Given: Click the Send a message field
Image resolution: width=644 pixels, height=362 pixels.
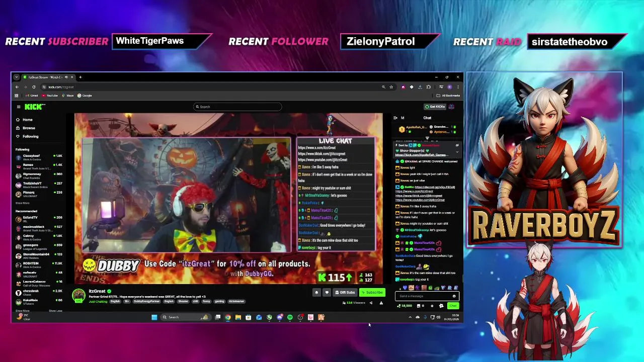Looking at the screenshot, I should [x=427, y=296].
